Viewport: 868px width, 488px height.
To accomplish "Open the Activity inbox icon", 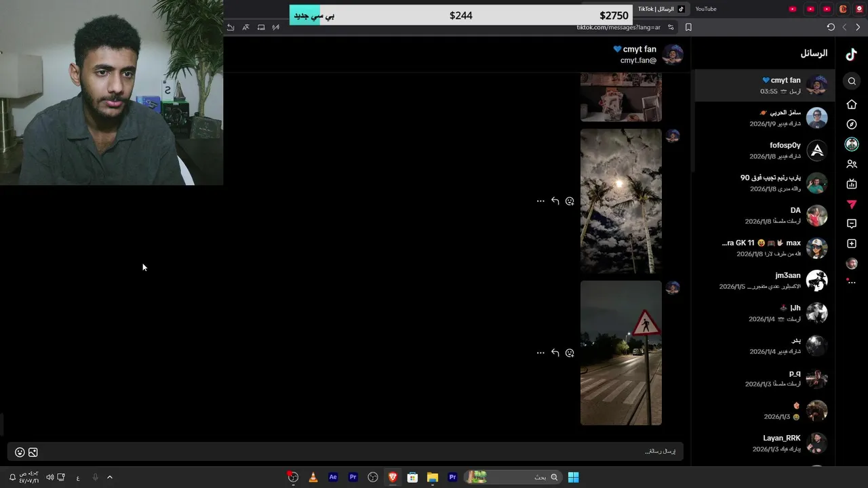I will (852, 224).
